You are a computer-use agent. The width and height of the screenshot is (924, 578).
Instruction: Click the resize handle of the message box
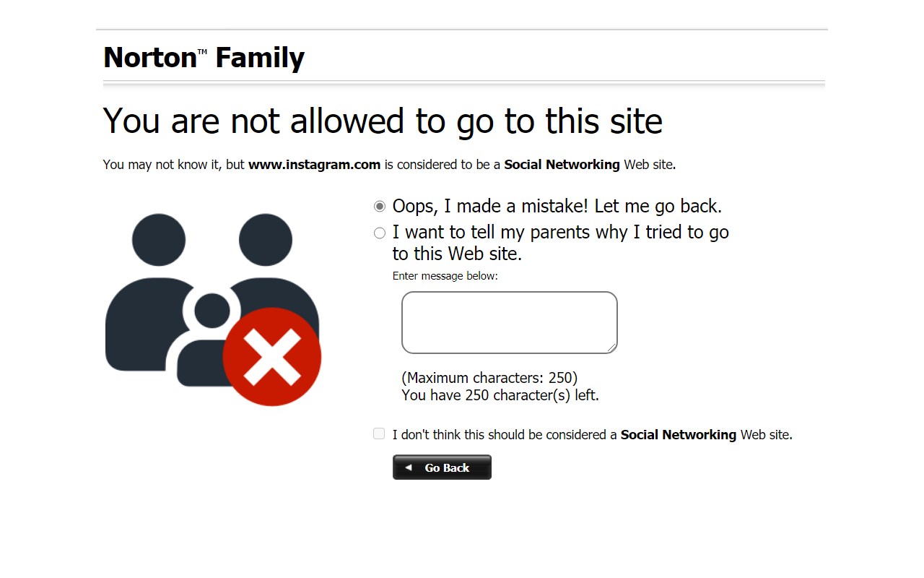[611, 348]
